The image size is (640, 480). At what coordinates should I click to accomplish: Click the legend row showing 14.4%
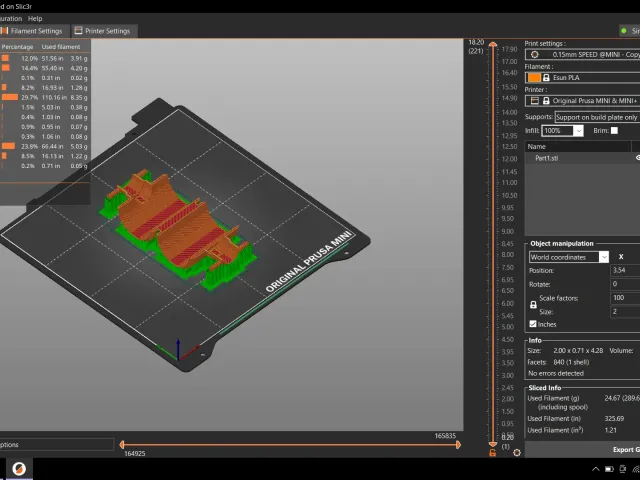coord(44,68)
